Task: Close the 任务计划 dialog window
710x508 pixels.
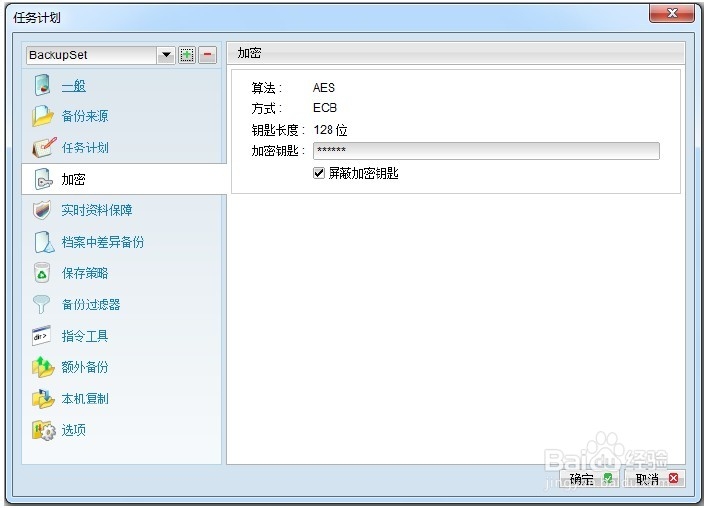Action: point(672,13)
